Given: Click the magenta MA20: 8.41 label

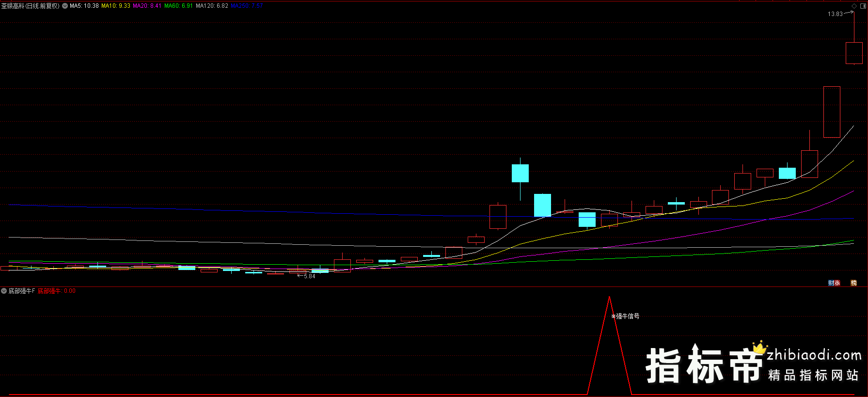Looking at the screenshot, I should pyautogui.click(x=147, y=6).
